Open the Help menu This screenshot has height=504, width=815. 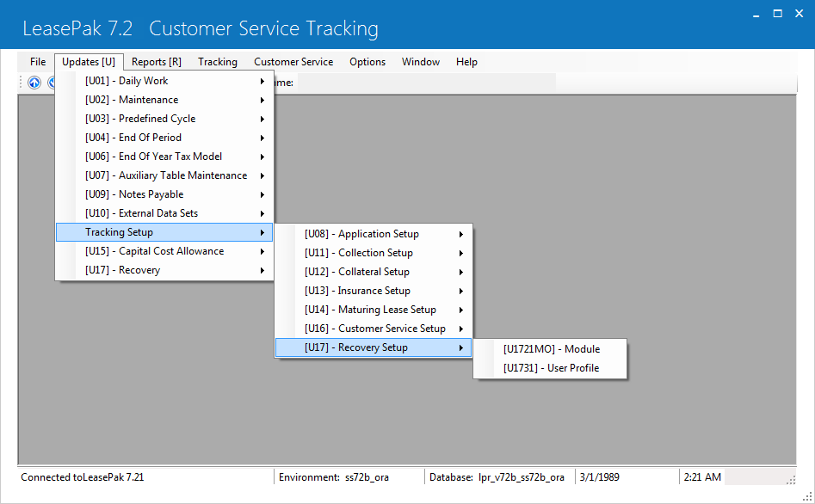466,62
